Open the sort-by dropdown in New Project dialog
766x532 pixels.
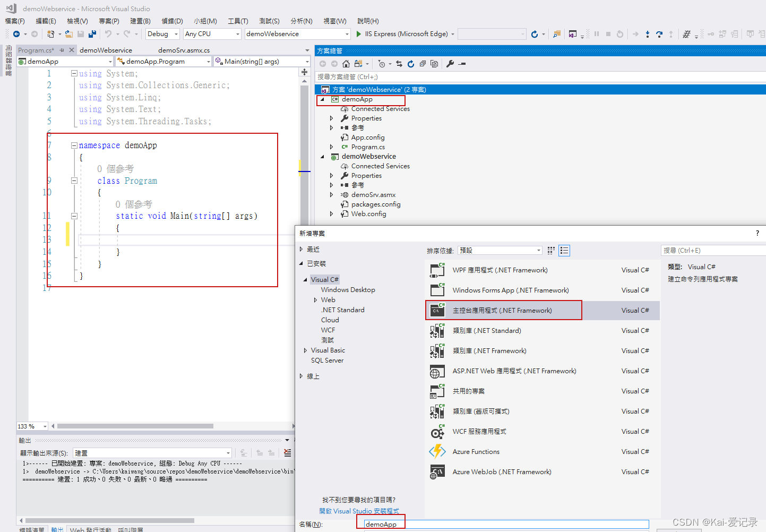pyautogui.click(x=500, y=250)
